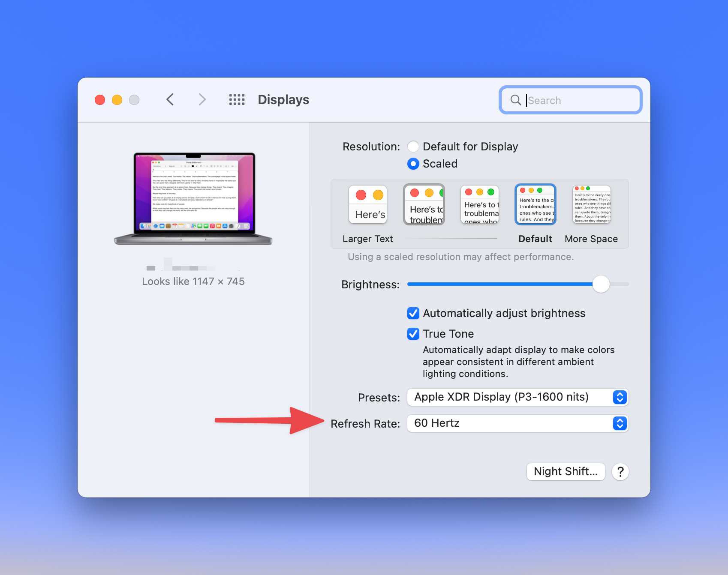This screenshot has width=728, height=575.
Task: Choose the Larger Text scaling thumbnail
Action: [x=368, y=204]
